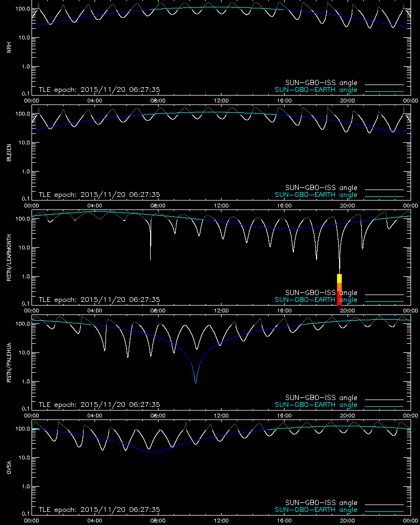Click the RSTN/LEARMONTH y-axis panel label
The image size is (420, 525).
coord(9,257)
